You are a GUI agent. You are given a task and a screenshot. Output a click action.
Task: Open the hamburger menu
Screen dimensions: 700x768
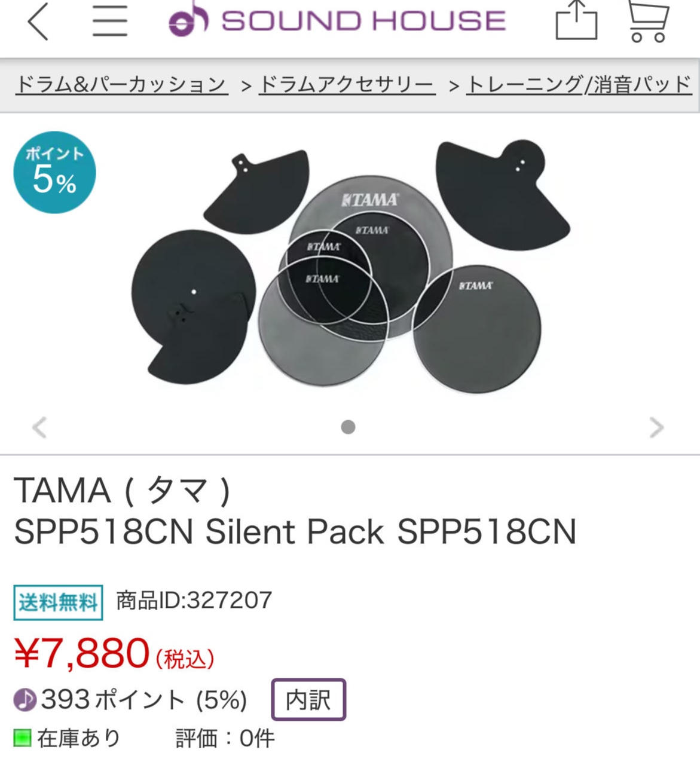(110, 21)
